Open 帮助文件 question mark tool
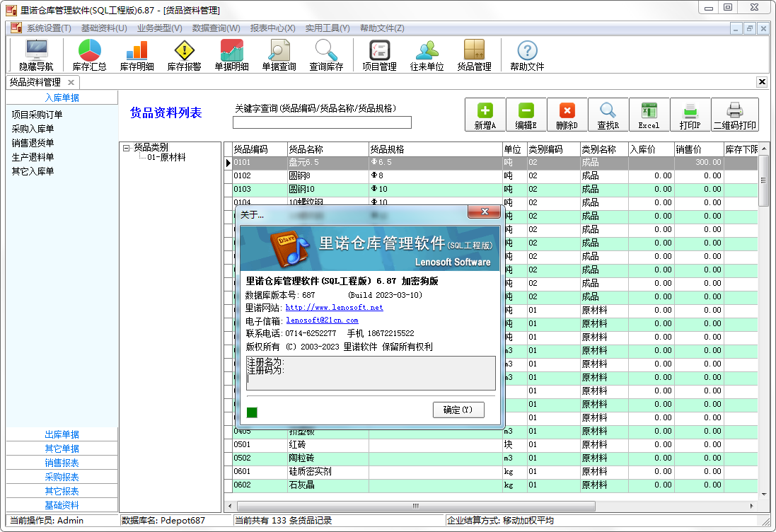Image resolution: width=776 pixels, height=532 pixels. click(527, 55)
